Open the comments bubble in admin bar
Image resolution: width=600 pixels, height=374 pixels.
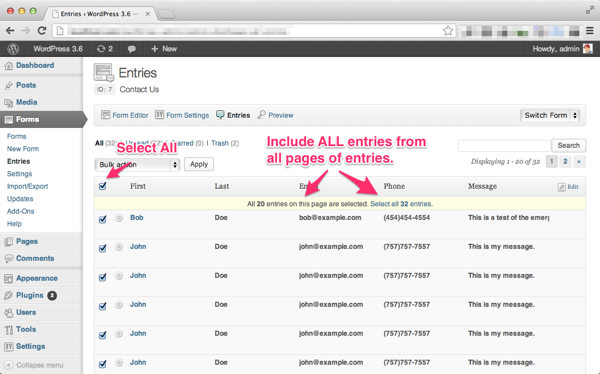click(x=132, y=49)
